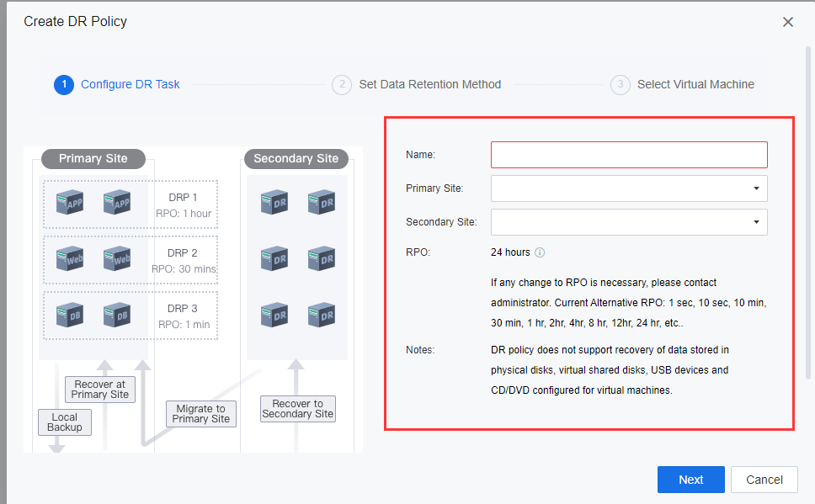The image size is (815, 504).
Task: Click the step 3 circle icon
Action: (620, 85)
